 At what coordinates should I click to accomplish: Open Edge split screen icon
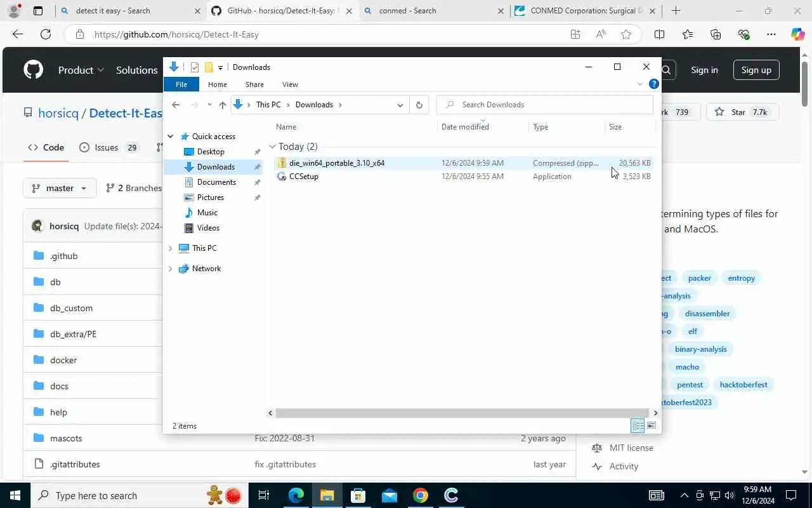[x=660, y=34]
